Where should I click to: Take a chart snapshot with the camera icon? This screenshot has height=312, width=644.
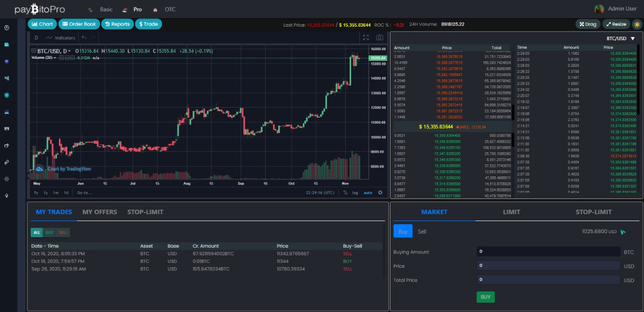pos(379,37)
